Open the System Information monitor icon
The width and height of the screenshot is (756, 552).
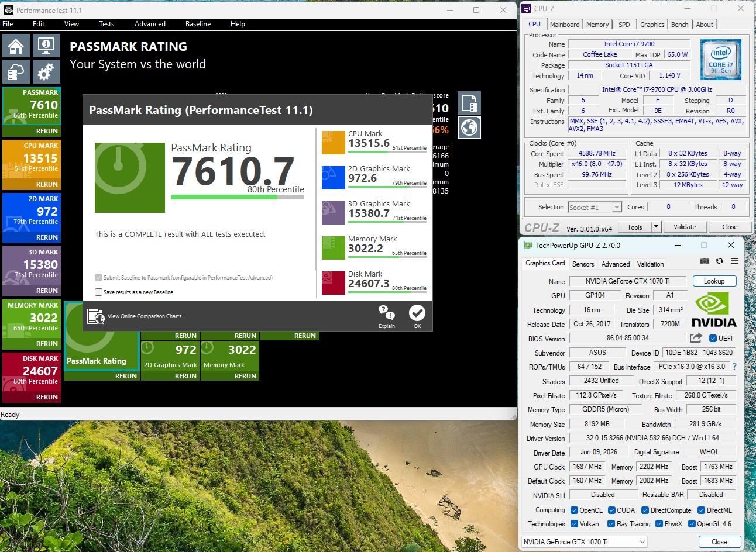tap(46, 46)
